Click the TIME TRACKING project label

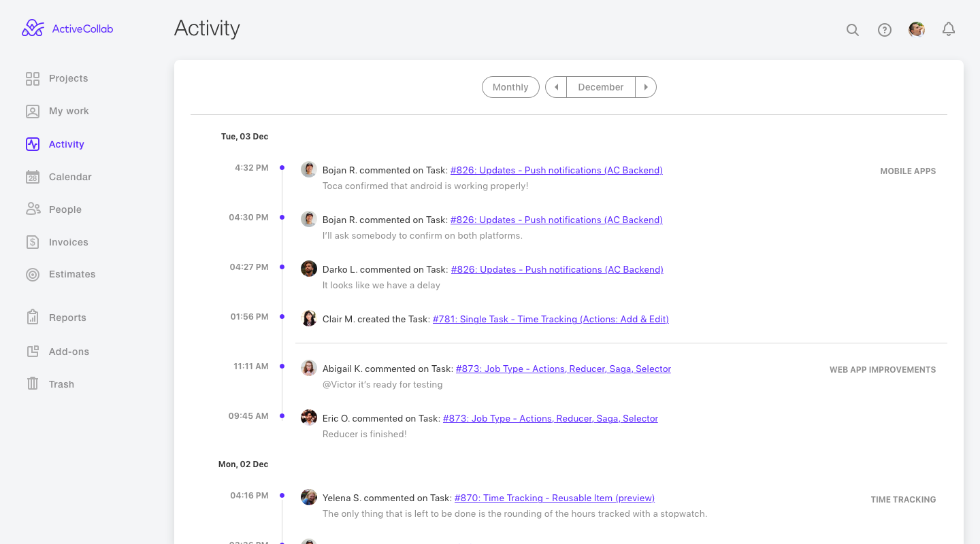[x=903, y=500]
